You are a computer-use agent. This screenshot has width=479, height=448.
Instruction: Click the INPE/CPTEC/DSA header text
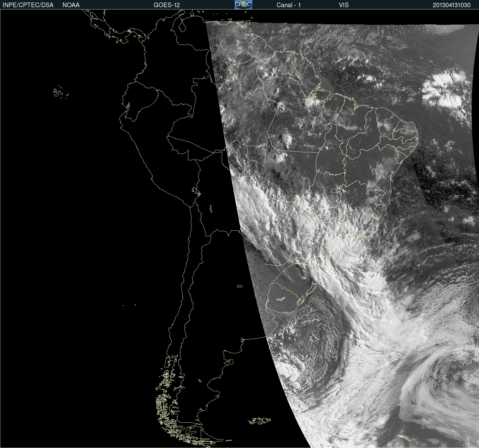click(x=28, y=5)
